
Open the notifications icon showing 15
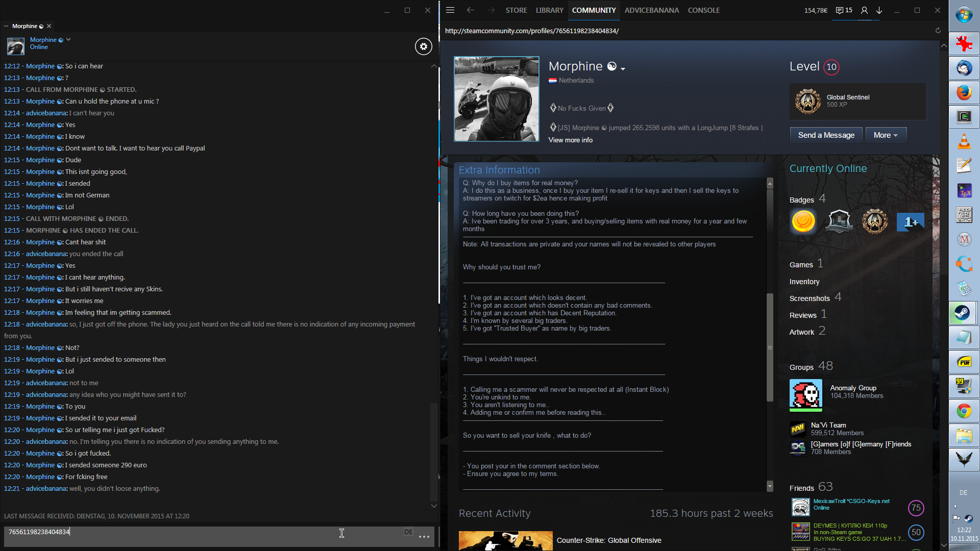tap(844, 10)
